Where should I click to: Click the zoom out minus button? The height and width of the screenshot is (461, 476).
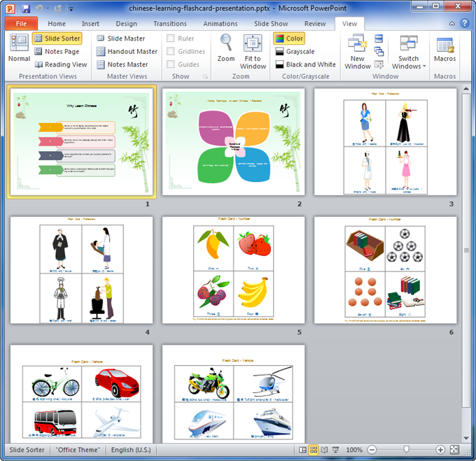pyautogui.click(x=372, y=450)
